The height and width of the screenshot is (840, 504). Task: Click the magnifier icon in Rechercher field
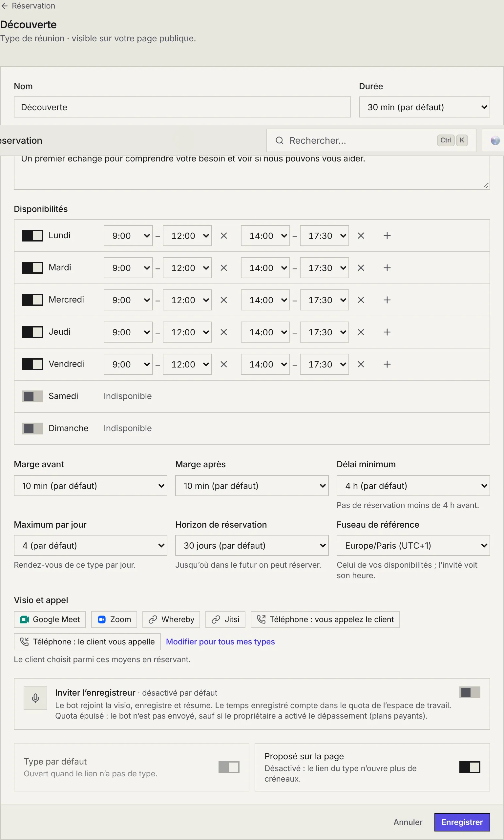(x=279, y=140)
